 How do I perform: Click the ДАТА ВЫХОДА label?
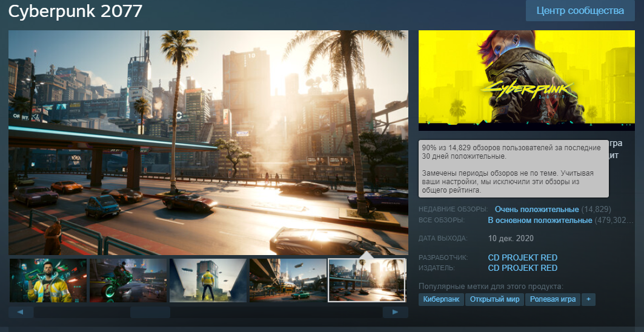(x=443, y=238)
